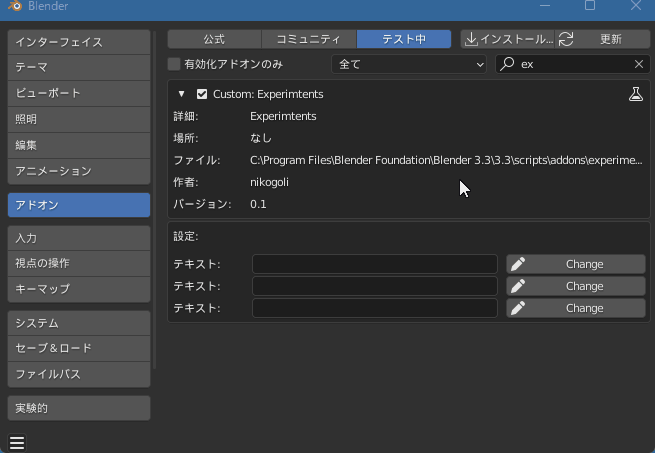
Task: Open 照明 preferences section
Action: point(79,119)
